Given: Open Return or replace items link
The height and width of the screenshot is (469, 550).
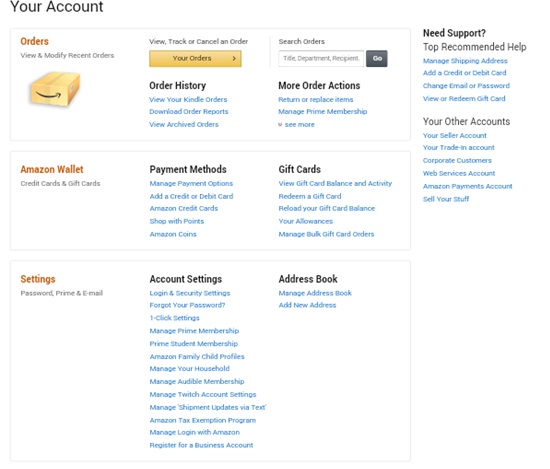Looking at the screenshot, I should tap(316, 100).
